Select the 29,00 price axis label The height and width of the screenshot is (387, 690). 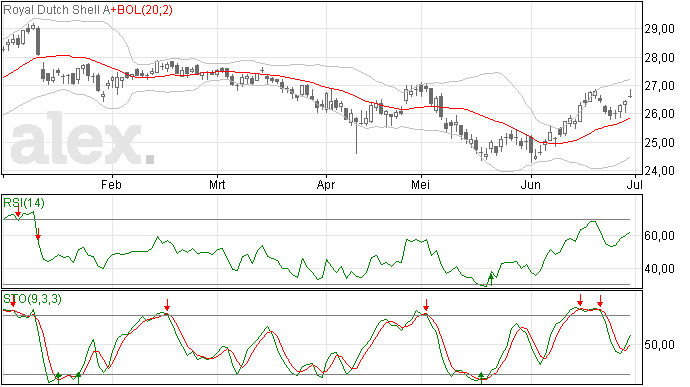pyautogui.click(x=659, y=29)
